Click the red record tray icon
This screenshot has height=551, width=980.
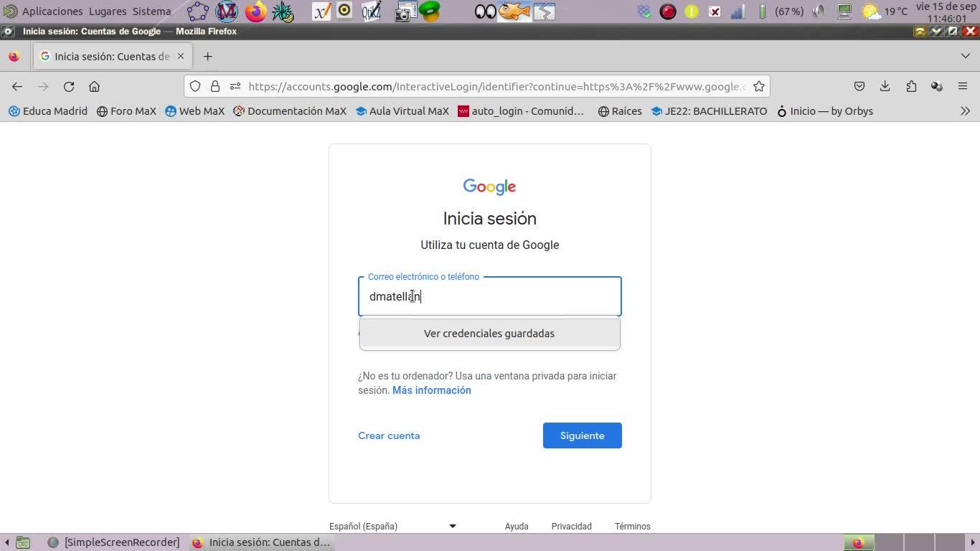pyautogui.click(x=668, y=11)
